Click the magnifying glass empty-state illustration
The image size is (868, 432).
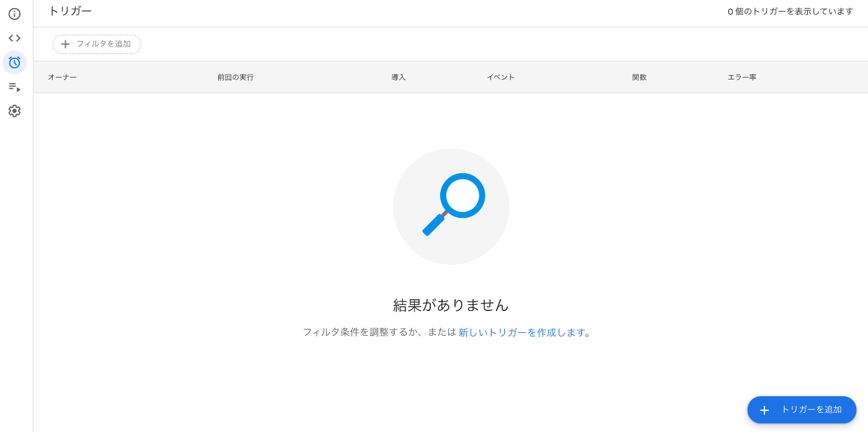pos(451,207)
